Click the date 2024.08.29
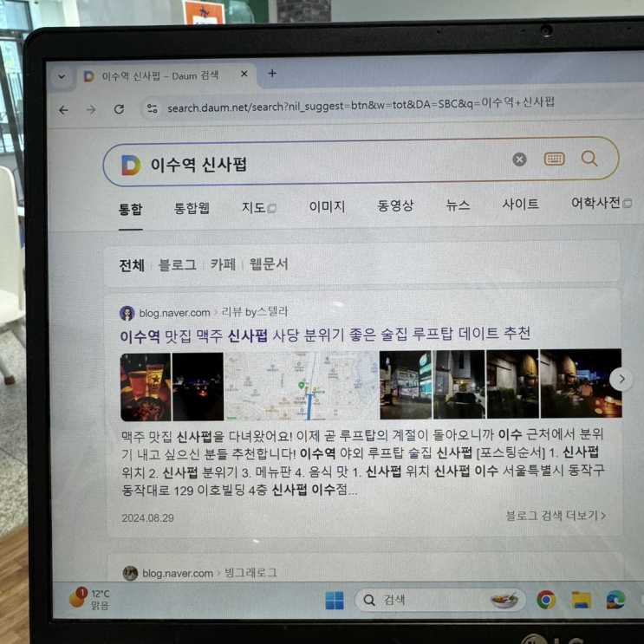 point(148,518)
